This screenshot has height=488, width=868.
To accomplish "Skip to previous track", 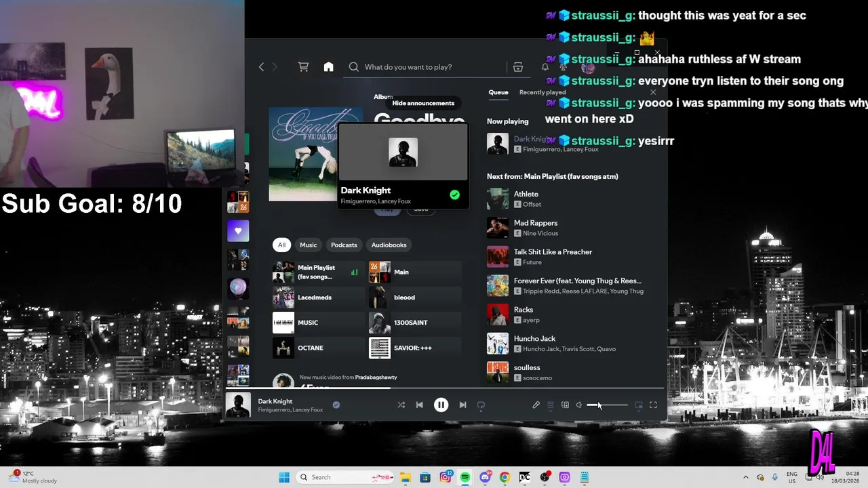I will pos(419,405).
